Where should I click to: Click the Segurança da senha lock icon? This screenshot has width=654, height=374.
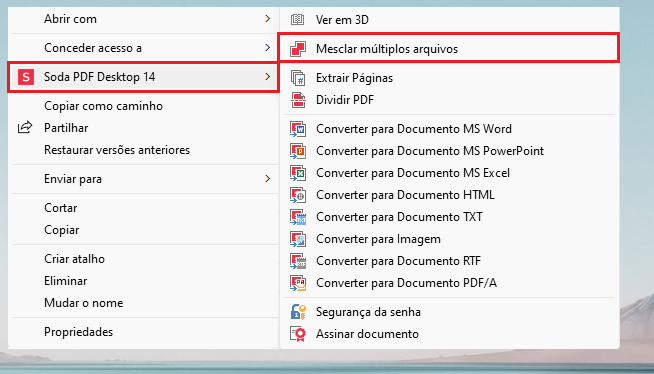point(298,312)
